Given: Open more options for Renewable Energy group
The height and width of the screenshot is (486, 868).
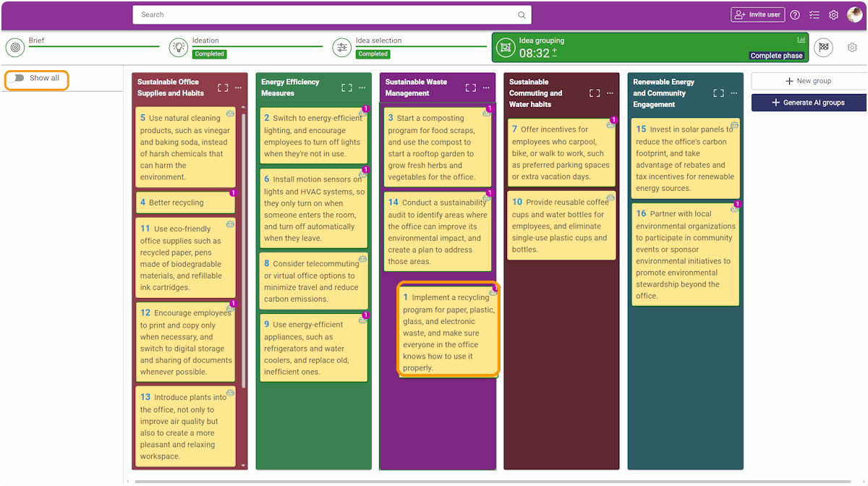Looking at the screenshot, I should [733, 93].
